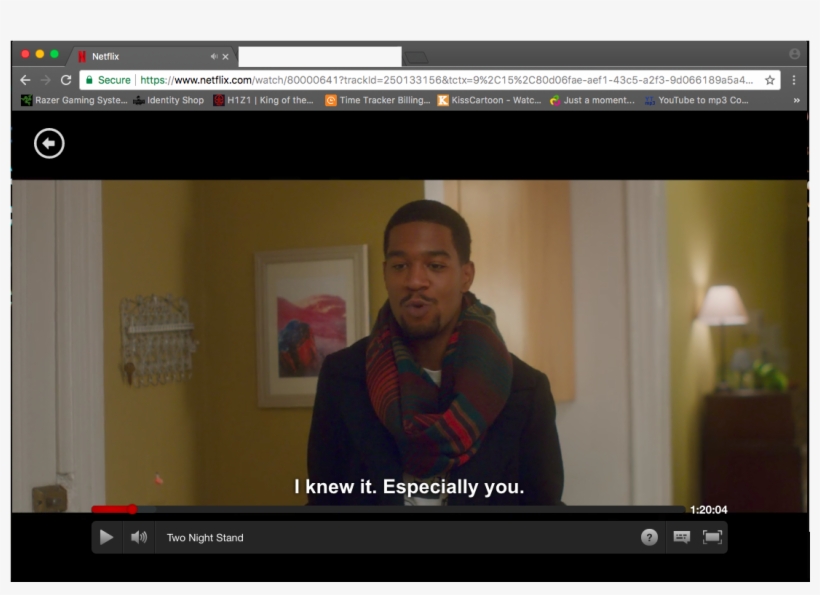Mute the Netflix tab audio icon
The width and height of the screenshot is (820, 595).
tap(214, 56)
